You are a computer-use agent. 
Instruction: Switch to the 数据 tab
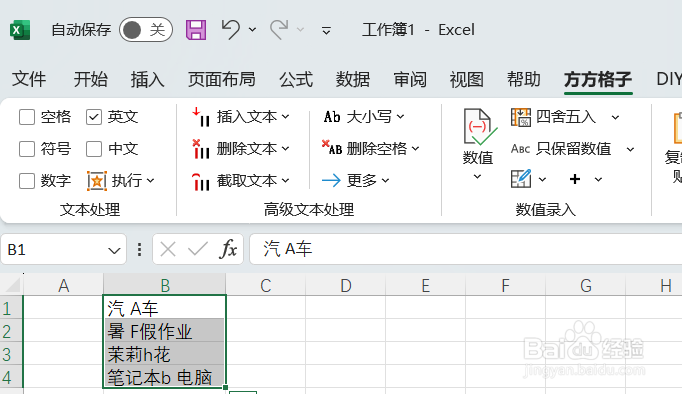pyautogui.click(x=353, y=80)
